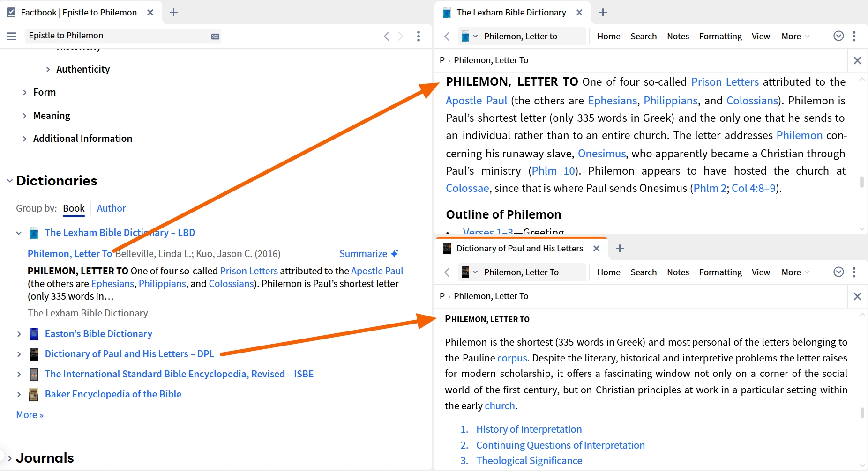Open the Factbook hamburger menu
Image resolution: width=868 pixels, height=471 pixels.
12,36
